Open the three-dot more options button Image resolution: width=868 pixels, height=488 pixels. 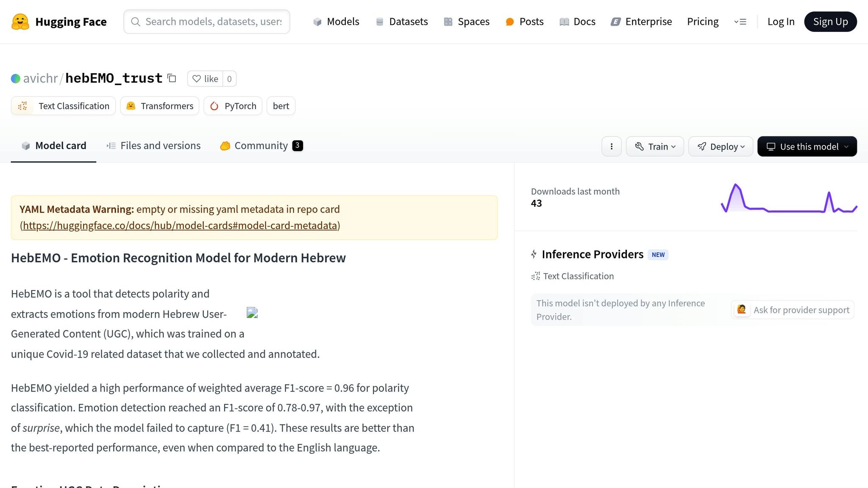612,147
